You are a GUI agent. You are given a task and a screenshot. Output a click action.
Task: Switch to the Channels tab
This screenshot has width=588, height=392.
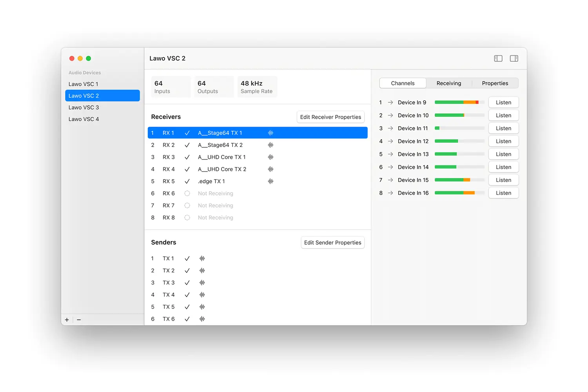(x=403, y=83)
